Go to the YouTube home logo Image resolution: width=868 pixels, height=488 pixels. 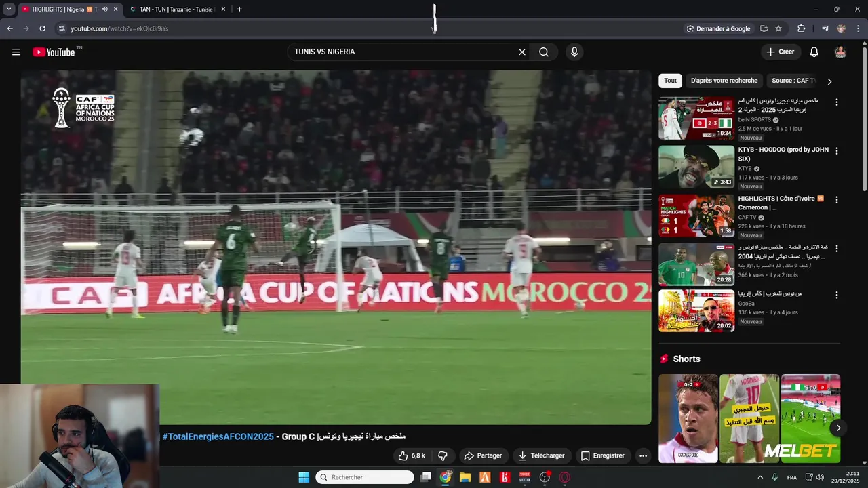[54, 52]
